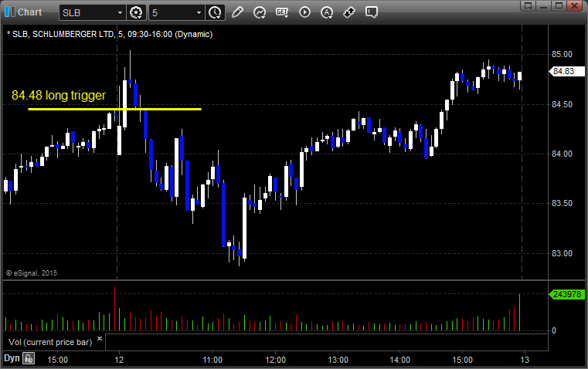
Task: Click the 84.50 price axis label
Action: pyautogui.click(x=562, y=104)
